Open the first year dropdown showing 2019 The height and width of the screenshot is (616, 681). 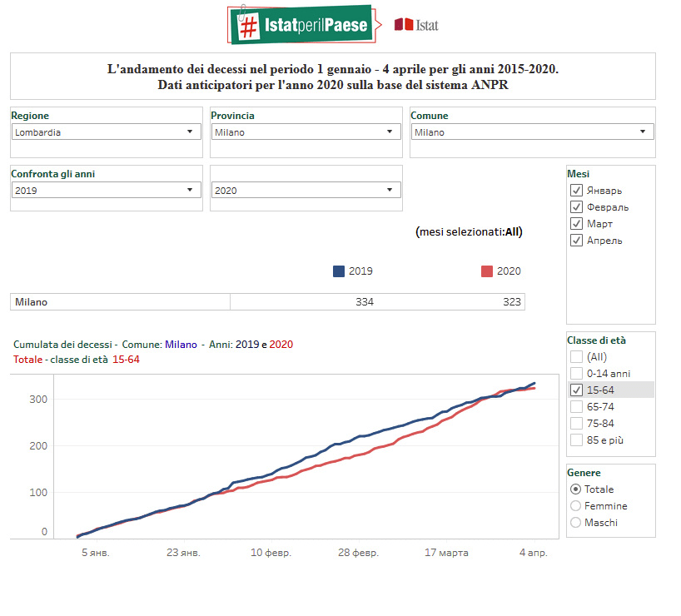click(107, 190)
